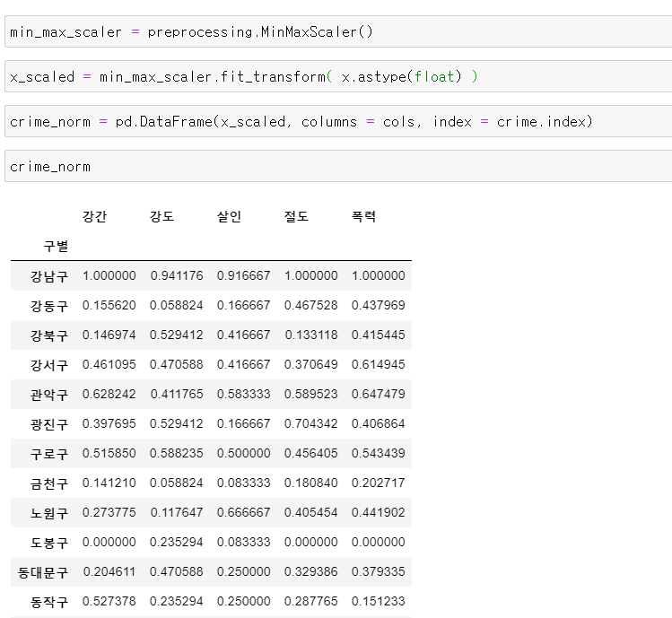Image resolution: width=672 pixels, height=618 pixels.
Task: Click value 0.467528 in 강동구 row
Action: [311, 305]
